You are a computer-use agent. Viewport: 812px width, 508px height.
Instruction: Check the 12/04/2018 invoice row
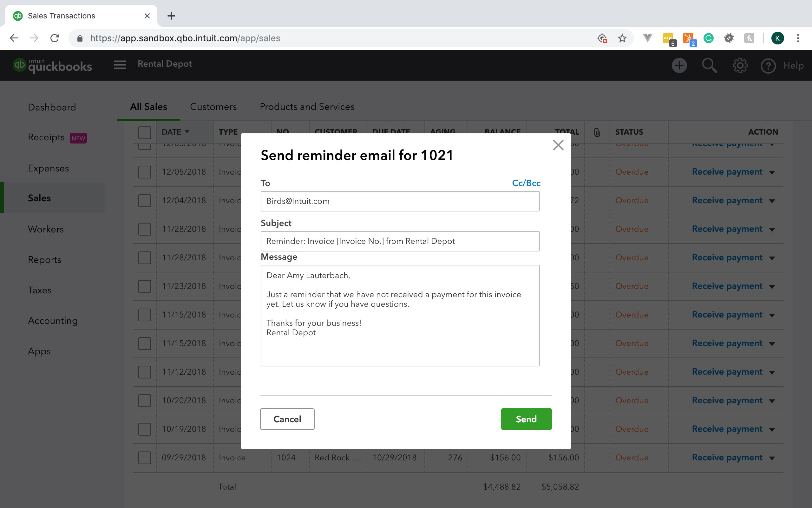point(145,201)
